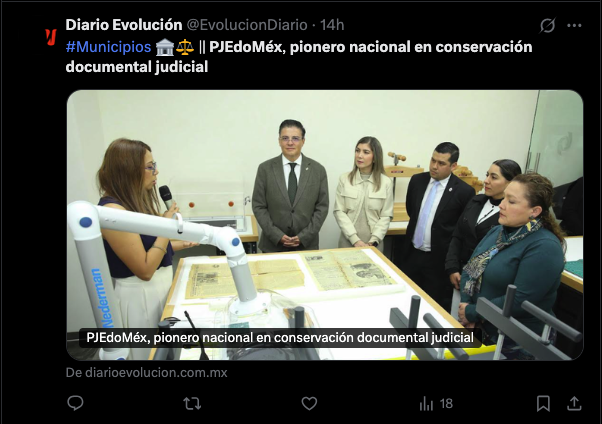Click the 14h timestamp
This screenshot has height=424, width=602.
[332, 25]
